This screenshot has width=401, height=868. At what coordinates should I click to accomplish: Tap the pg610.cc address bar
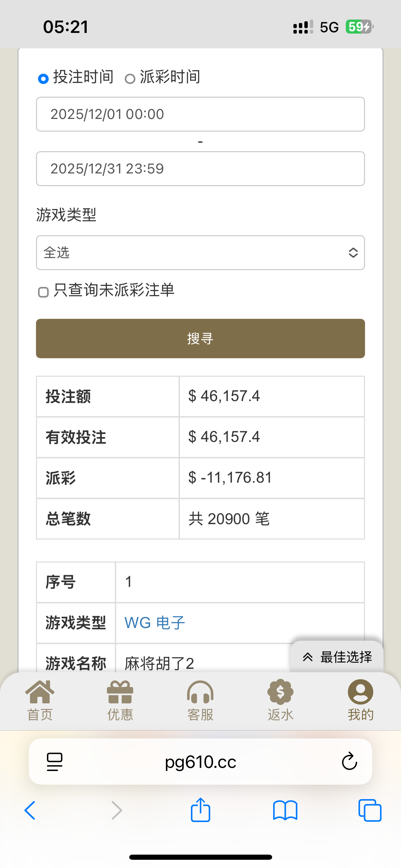click(200, 762)
